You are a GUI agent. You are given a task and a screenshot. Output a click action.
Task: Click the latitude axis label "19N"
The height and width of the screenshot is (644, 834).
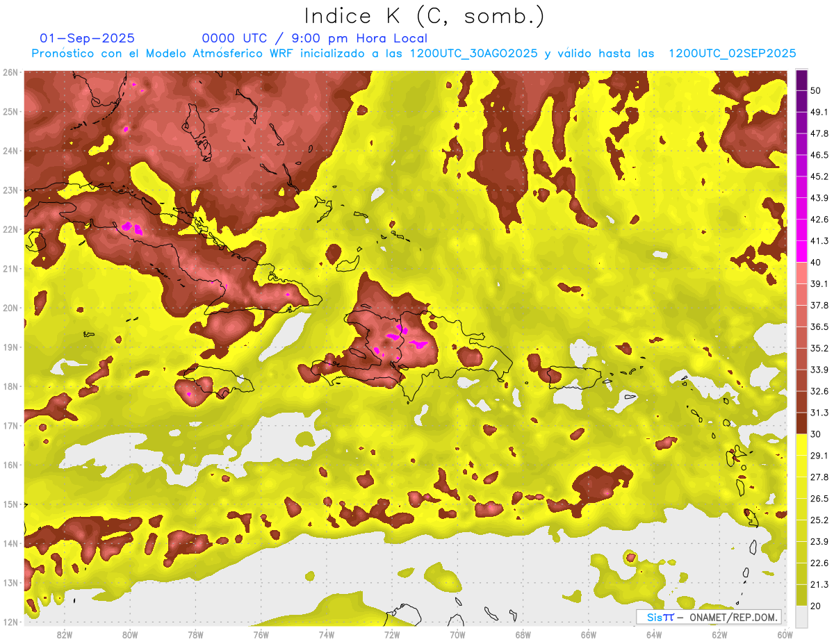click(x=10, y=347)
